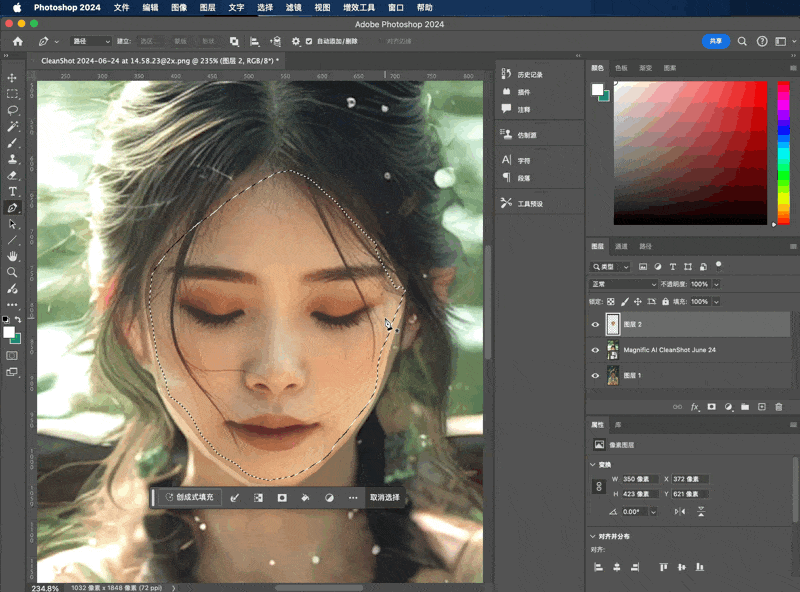Screen dimensions: 800x592
Task: Toggle lock position icon
Action: point(638,302)
